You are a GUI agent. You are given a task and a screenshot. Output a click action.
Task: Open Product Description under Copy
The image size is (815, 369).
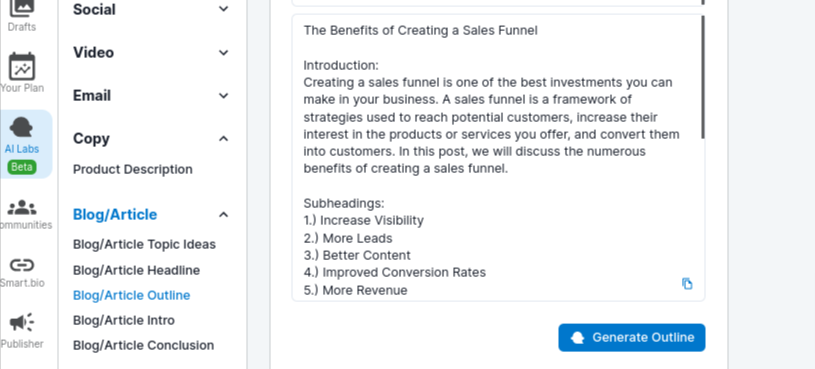[x=133, y=169]
